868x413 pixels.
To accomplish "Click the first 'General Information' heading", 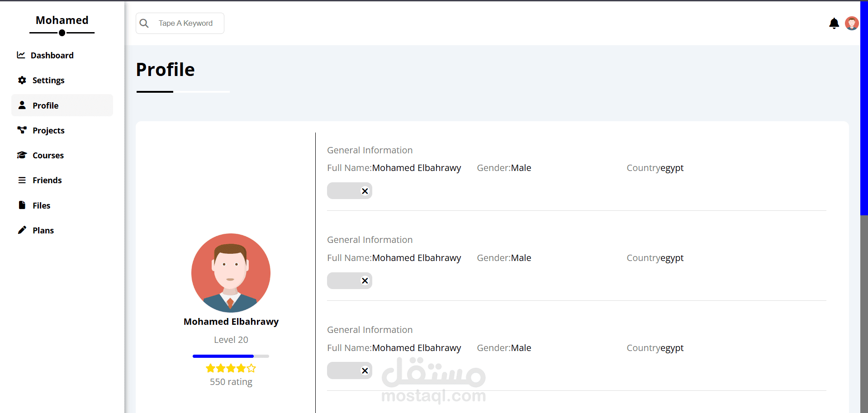I will point(370,150).
